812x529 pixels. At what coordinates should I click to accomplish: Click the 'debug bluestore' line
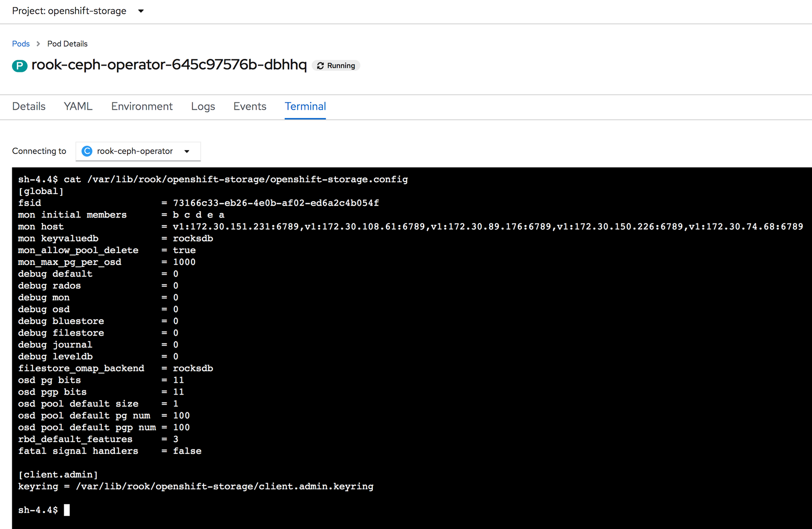pyautogui.click(x=98, y=321)
